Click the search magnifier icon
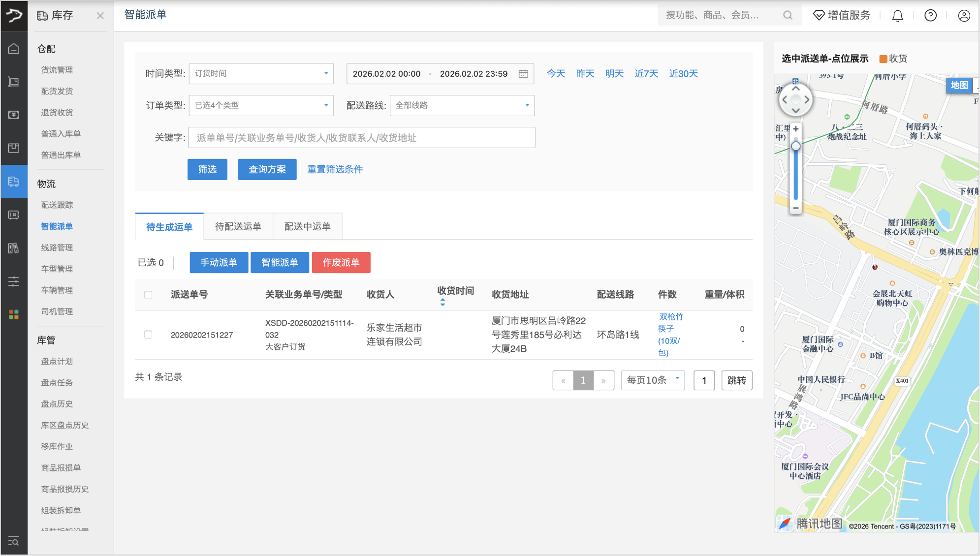The image size is (980, 556). [x=788, y=15]
